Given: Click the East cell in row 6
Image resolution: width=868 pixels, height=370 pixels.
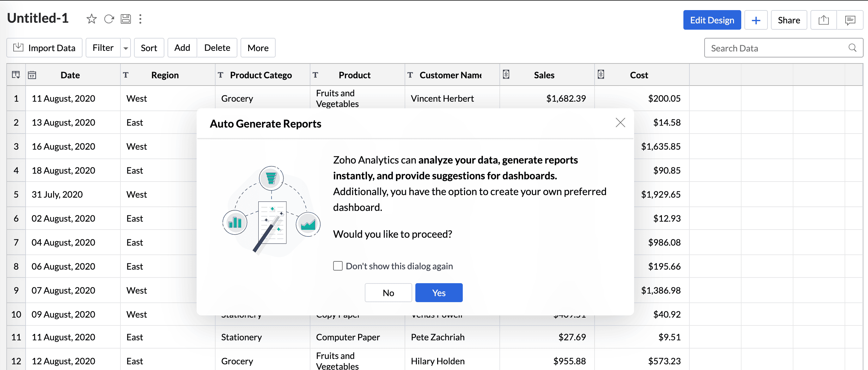Looking at the screenshot, I should (x=158, y=218).
